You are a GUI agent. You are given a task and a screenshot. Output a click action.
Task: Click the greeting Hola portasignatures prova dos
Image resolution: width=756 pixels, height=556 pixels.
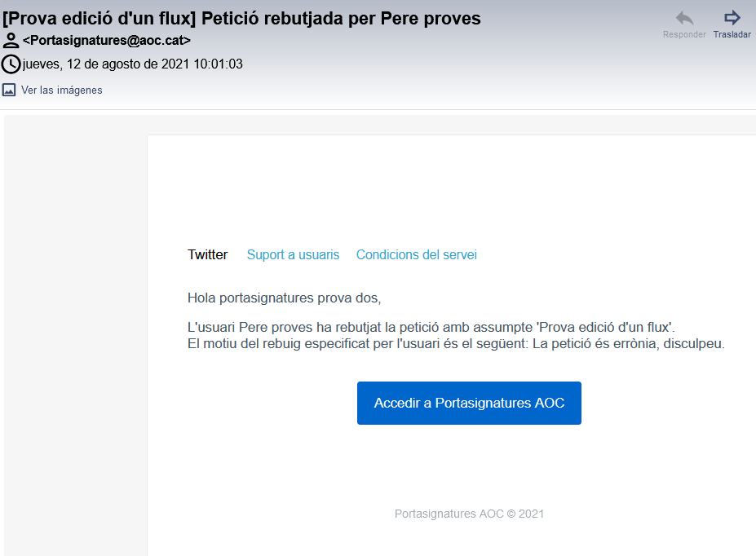coord(284,298)
